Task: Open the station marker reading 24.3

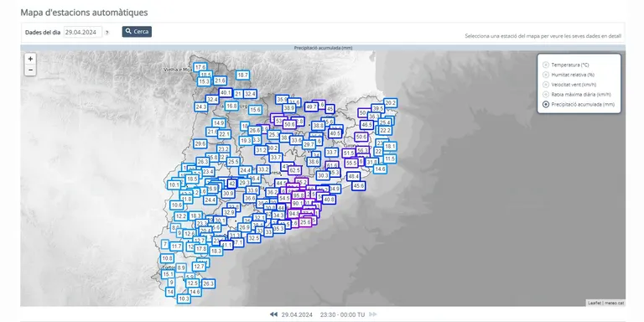Action: 201,106
